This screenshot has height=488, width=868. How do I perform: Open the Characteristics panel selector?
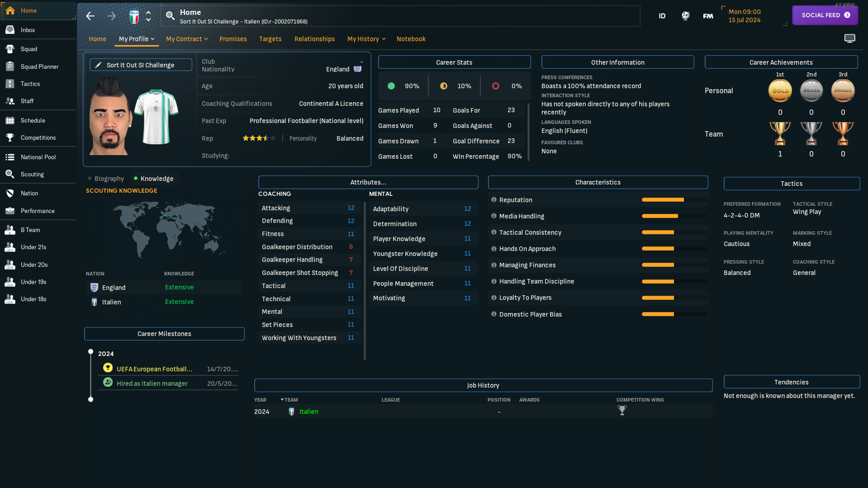point(598,182)
